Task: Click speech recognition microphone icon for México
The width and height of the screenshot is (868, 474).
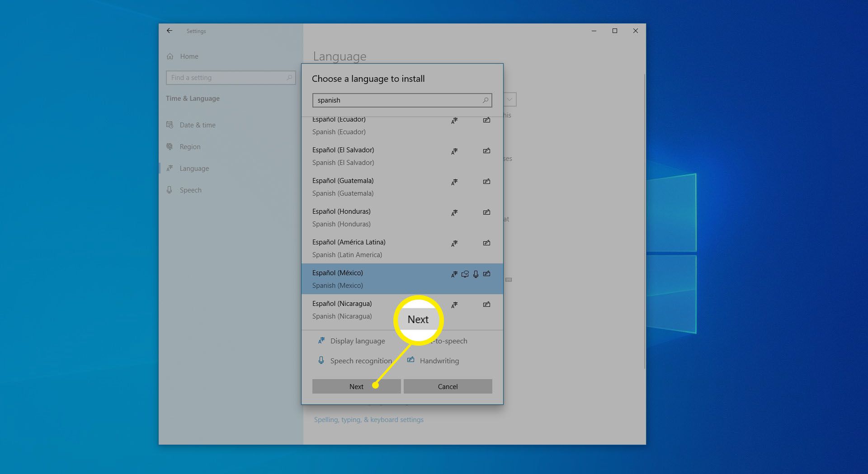Action: [x=476, y=274]
